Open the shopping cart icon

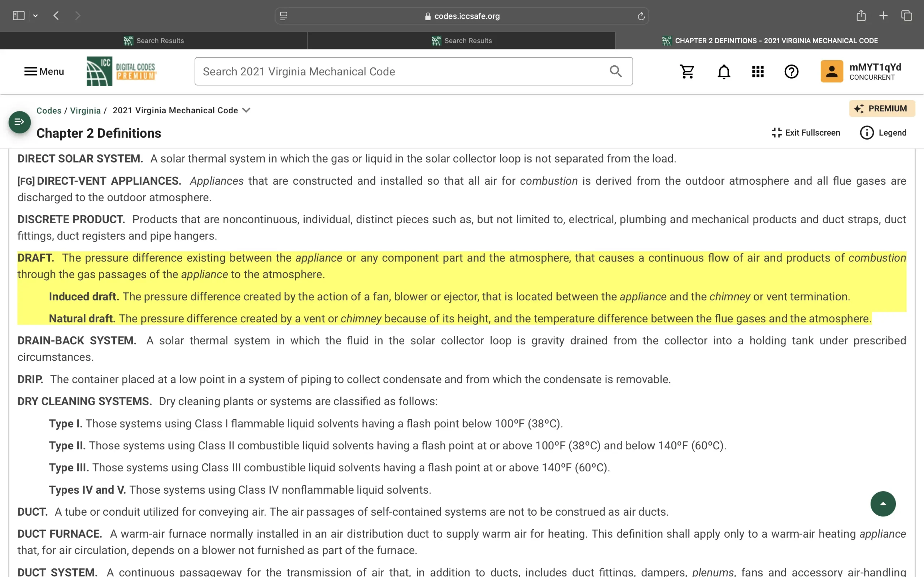[687, 71]
